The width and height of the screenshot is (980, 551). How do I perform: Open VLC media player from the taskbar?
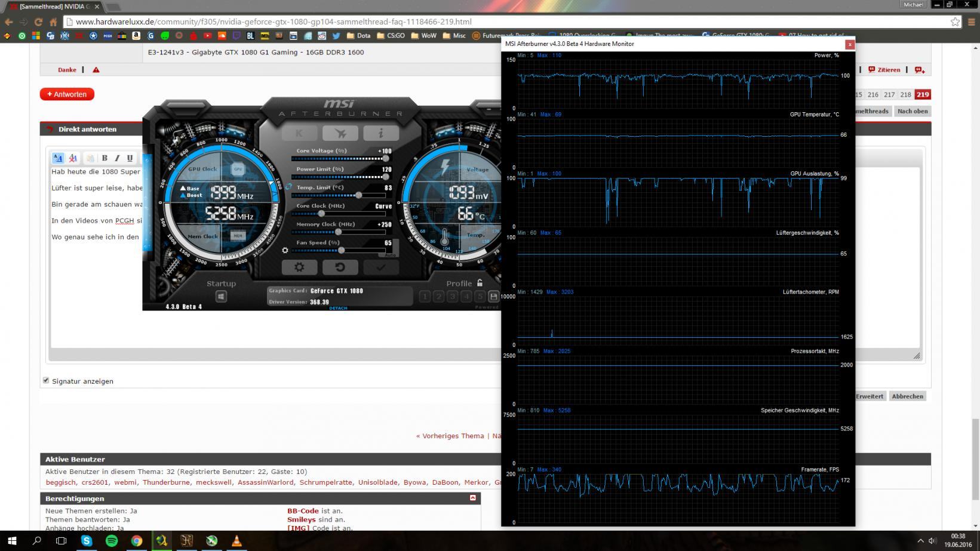pyautogui.click(x=236, y=541)
